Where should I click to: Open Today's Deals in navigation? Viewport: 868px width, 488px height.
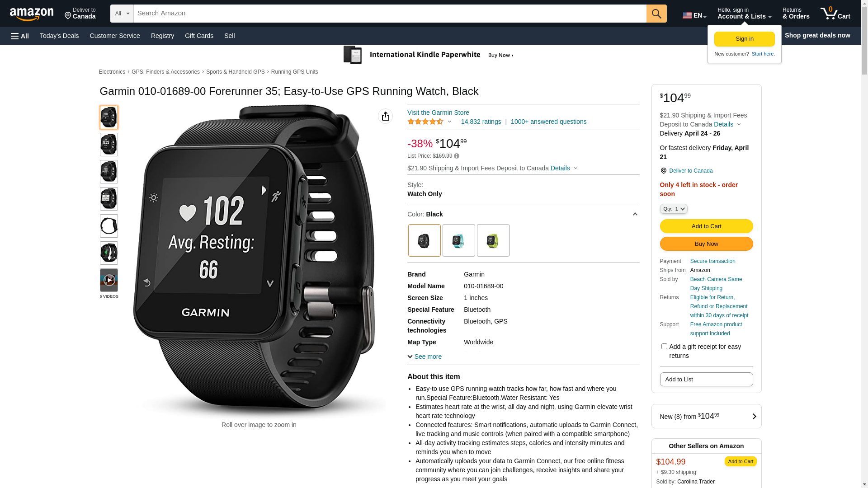tap(59, 36)
